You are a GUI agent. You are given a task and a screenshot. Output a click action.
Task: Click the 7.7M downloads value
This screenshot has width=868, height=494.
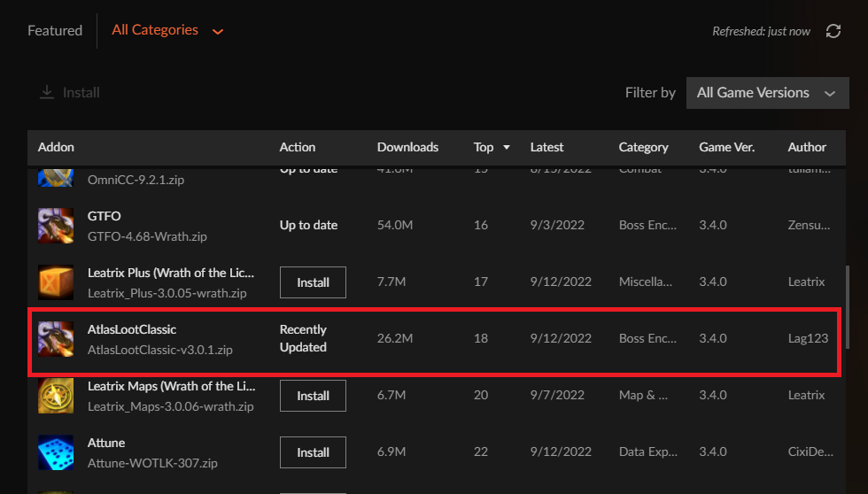point(391,282)
